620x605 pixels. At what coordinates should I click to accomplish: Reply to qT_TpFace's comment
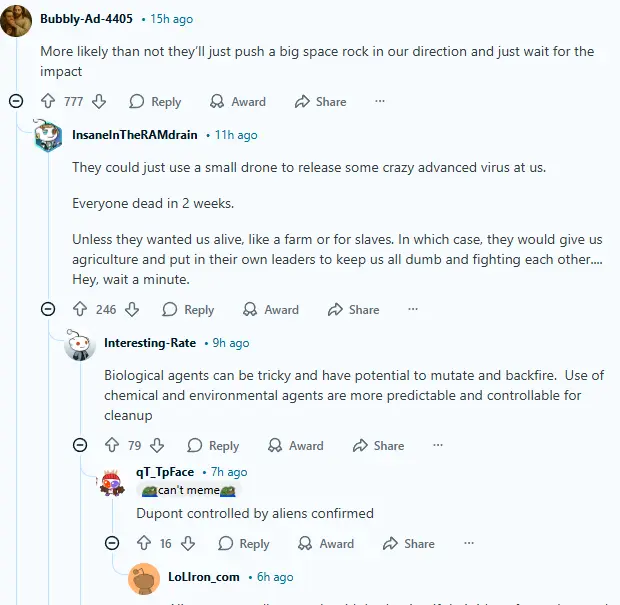point(243,544)
